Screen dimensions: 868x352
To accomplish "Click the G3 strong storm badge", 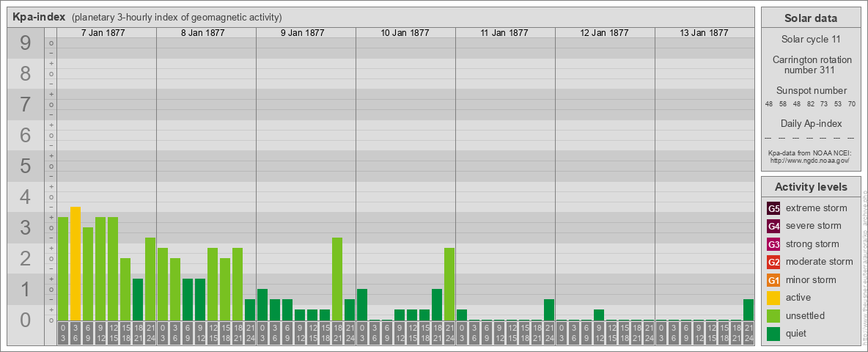I will [773, 244].
